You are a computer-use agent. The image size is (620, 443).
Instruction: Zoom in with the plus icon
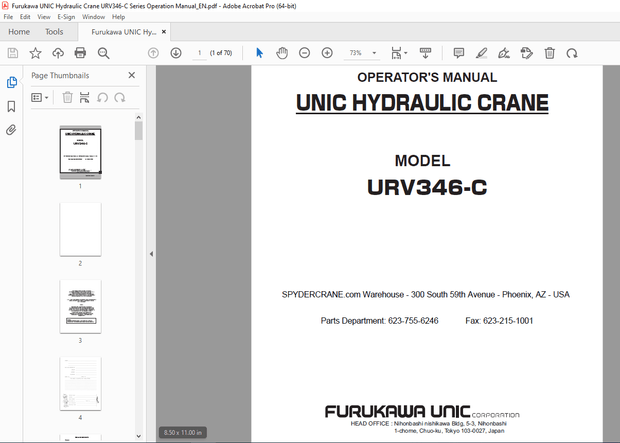(x=327, y=53)
